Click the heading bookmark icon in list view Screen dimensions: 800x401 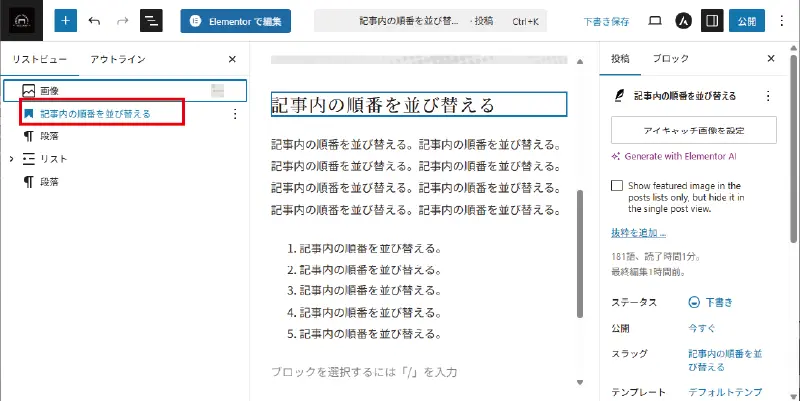(29, 113)
